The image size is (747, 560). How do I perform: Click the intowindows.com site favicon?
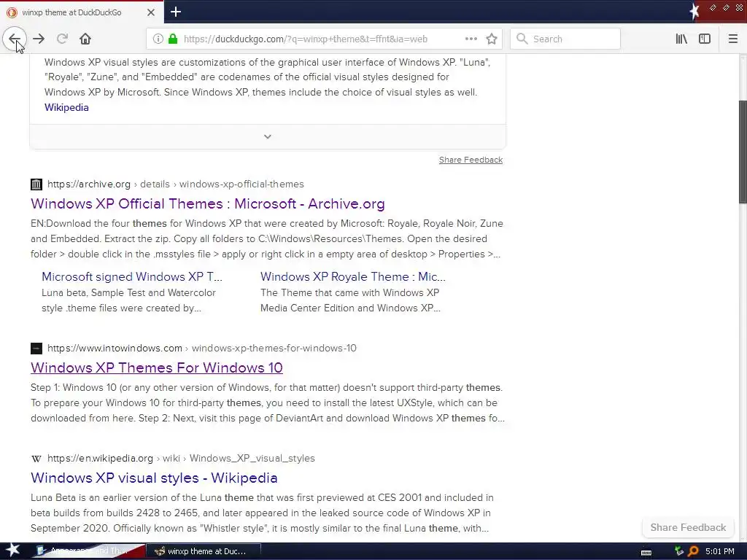(36, 348)
